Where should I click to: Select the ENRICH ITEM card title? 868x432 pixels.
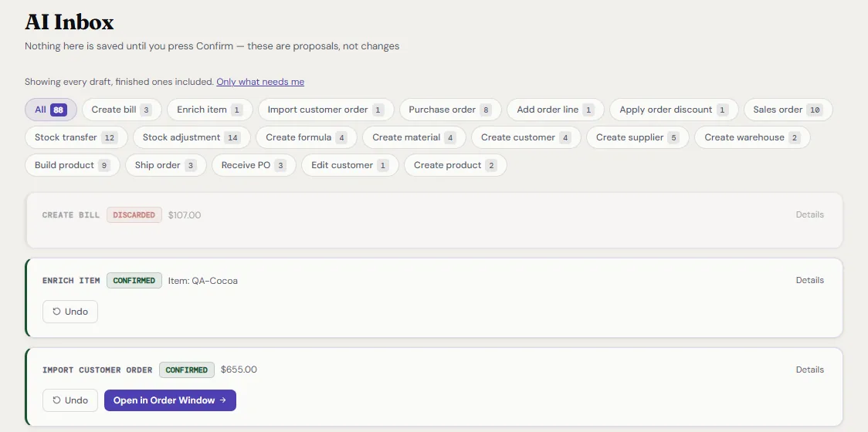[x=71, y=281]
